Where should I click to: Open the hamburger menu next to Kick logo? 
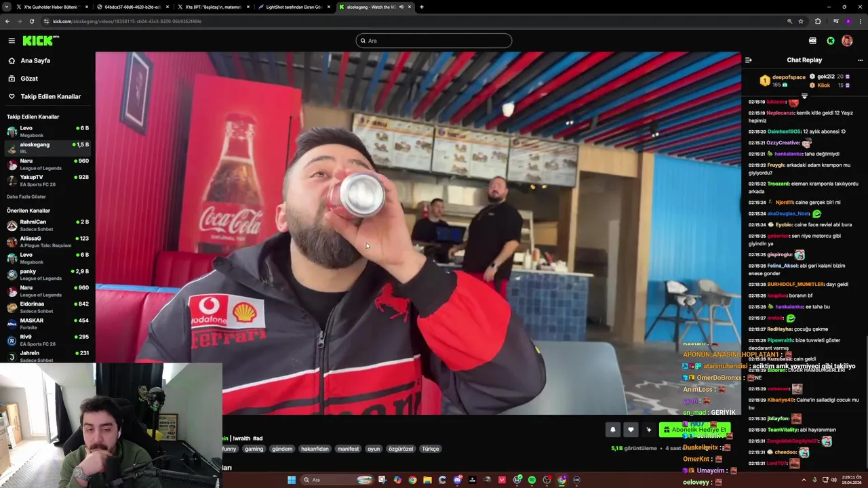12,41
